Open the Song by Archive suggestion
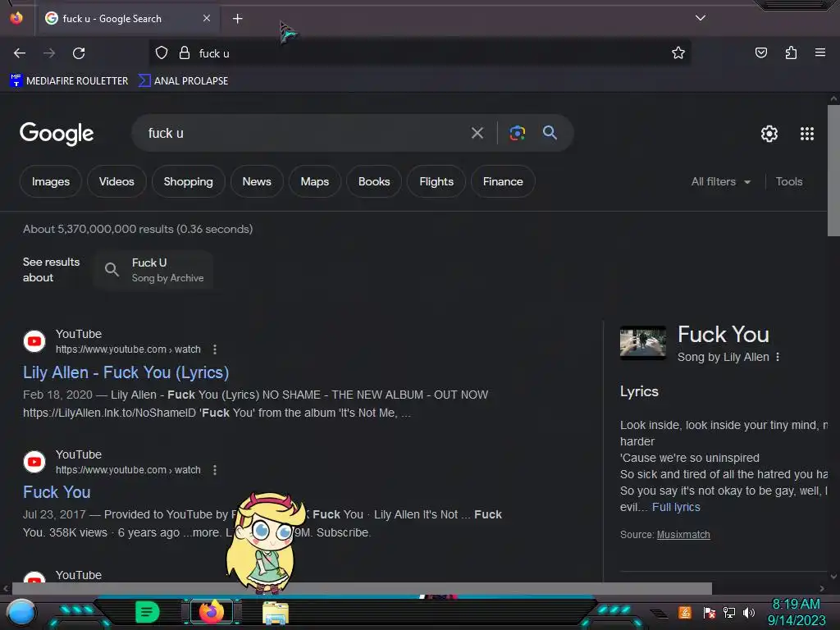Viewport: 840px width, 630px height. pos(154,270)
